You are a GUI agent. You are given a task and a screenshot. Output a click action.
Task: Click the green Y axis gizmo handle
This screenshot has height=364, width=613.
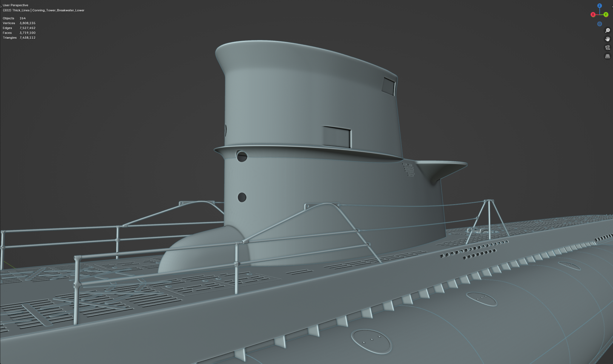coord(606,14)
